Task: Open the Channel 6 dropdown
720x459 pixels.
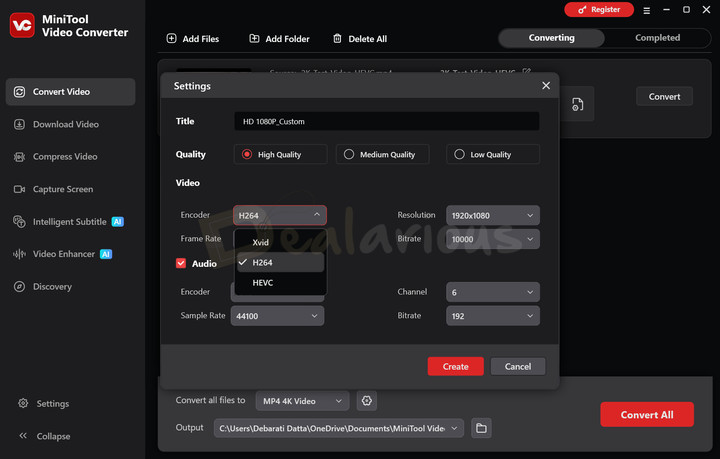Action: click(493, 292)
